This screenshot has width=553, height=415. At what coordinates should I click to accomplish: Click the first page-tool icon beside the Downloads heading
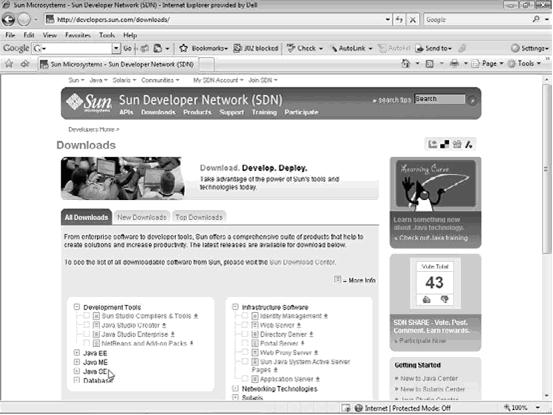(x=433, y=144)
